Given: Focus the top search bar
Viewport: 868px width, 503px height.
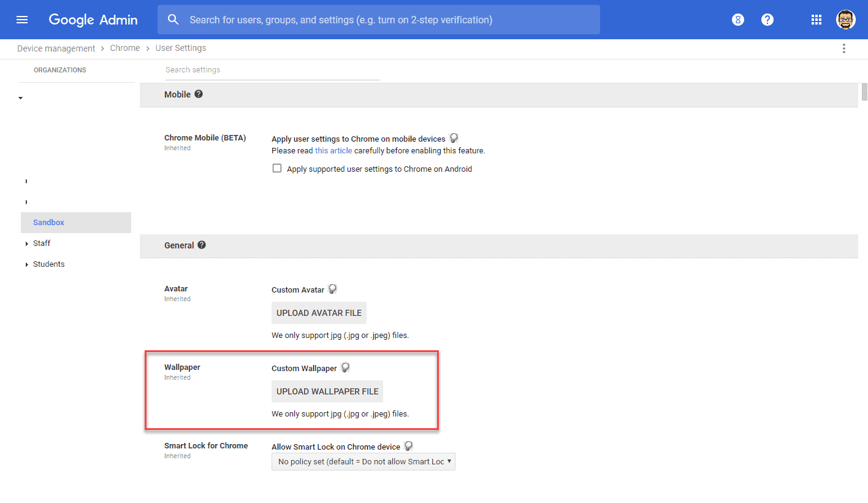Looking at the screenshot, I should point(379,20).
